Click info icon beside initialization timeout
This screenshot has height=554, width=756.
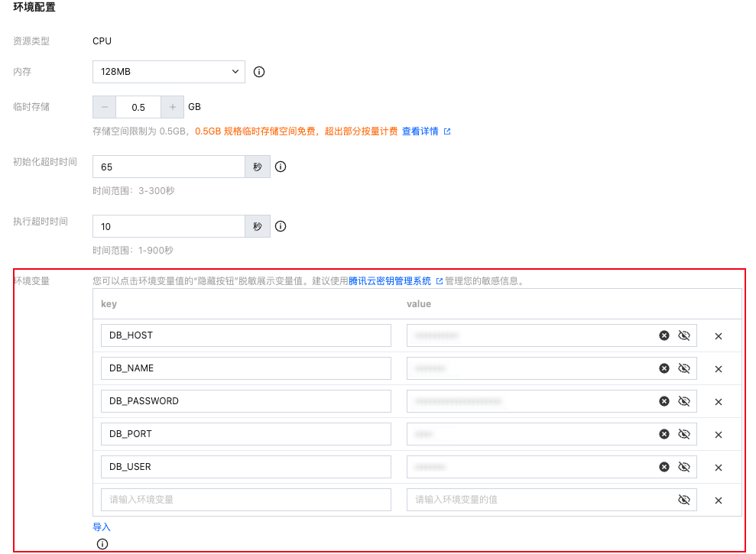(x=280, y=167)
